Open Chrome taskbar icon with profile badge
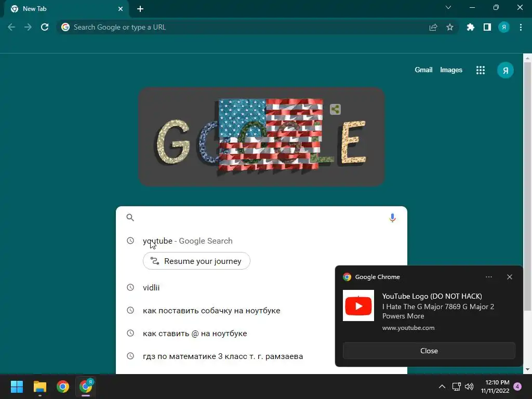This screenshot has width=532, height=399. point(86,387)
